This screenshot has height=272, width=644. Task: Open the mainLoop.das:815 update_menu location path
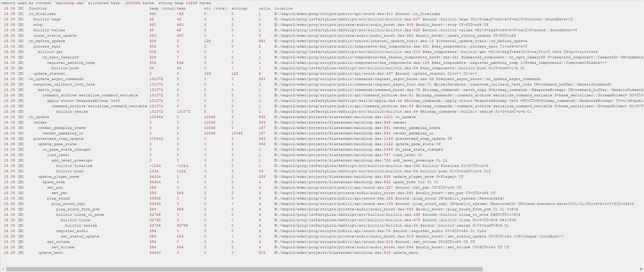(346, 253)
